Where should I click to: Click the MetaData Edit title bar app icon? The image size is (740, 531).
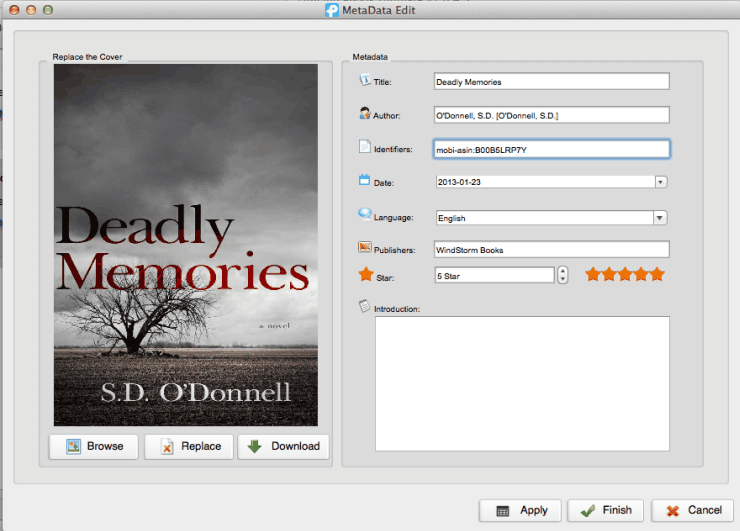(x=332, y=10)
